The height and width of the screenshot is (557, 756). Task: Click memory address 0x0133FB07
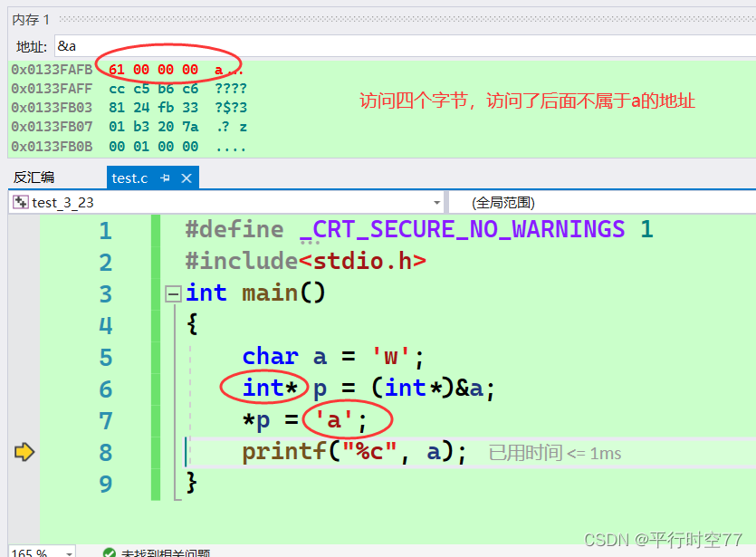point(52,127)
